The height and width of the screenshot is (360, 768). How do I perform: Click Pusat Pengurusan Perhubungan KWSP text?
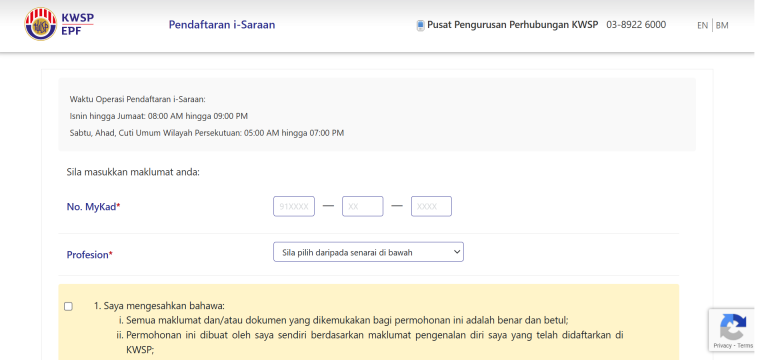point(512,24)
